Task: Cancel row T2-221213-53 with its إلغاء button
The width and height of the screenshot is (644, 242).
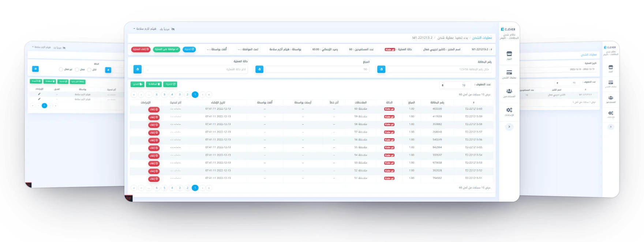Action: [x=154, y=164]
